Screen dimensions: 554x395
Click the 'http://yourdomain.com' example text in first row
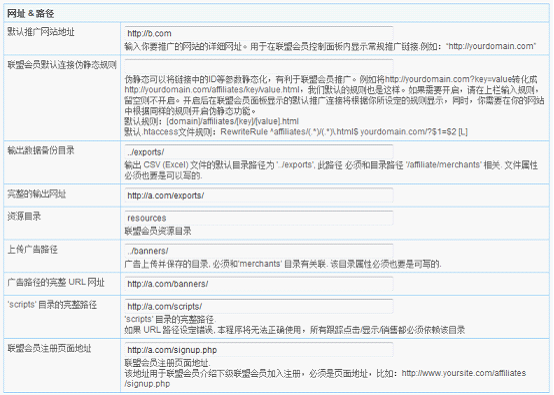[x=491, y=46]
